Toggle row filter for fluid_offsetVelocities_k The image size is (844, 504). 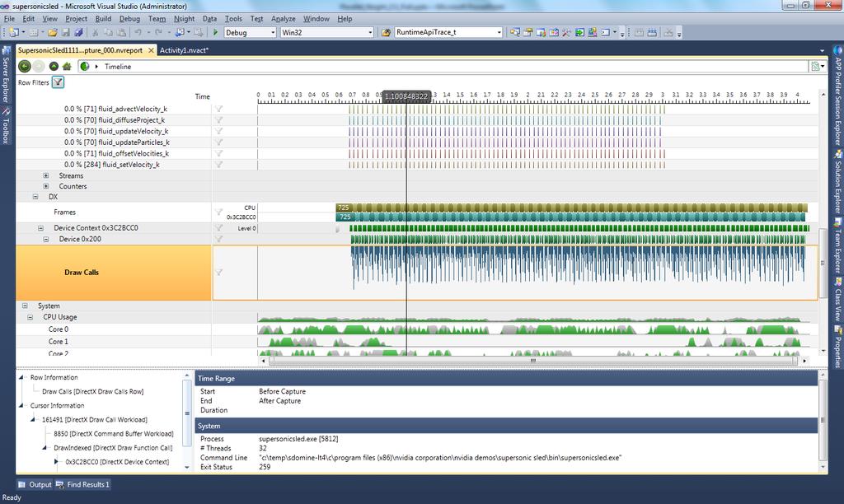click(x=218, y=153)
